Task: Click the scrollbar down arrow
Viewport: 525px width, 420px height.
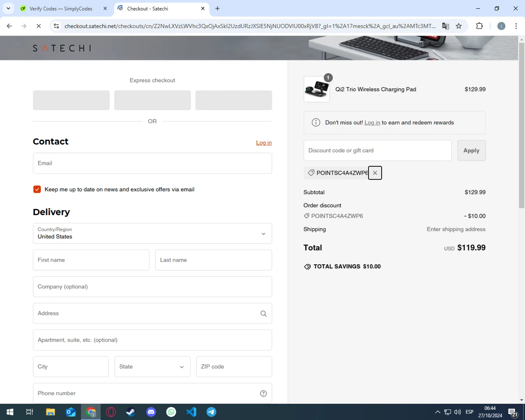Action: click(x=521, y=400)
